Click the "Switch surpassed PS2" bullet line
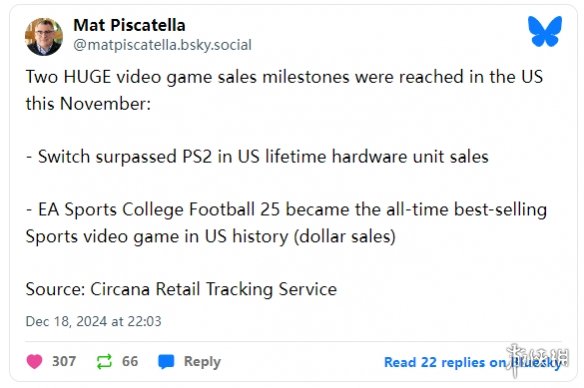Image resolution: width=584 pixels, height=388 pixels. [257, 156]
